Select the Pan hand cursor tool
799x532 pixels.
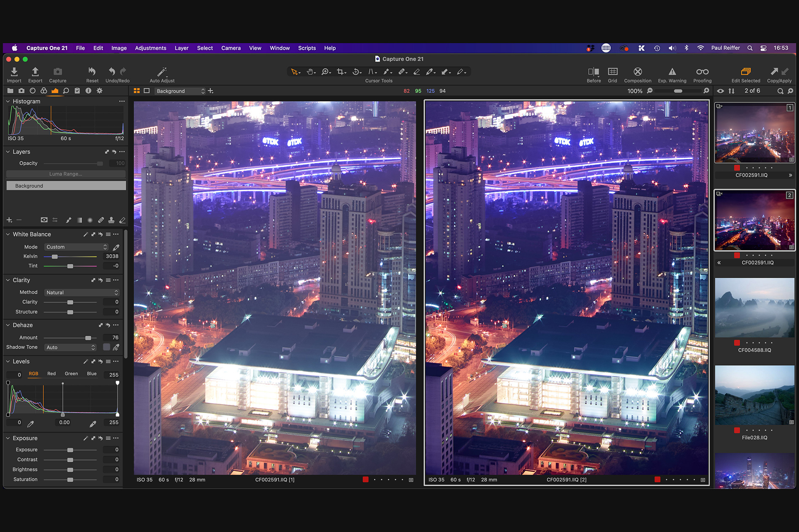(x=311, y=72)
